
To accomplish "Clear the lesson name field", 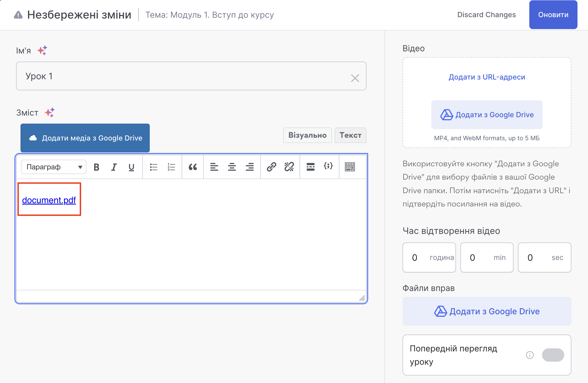I will [x=355, y=78].
